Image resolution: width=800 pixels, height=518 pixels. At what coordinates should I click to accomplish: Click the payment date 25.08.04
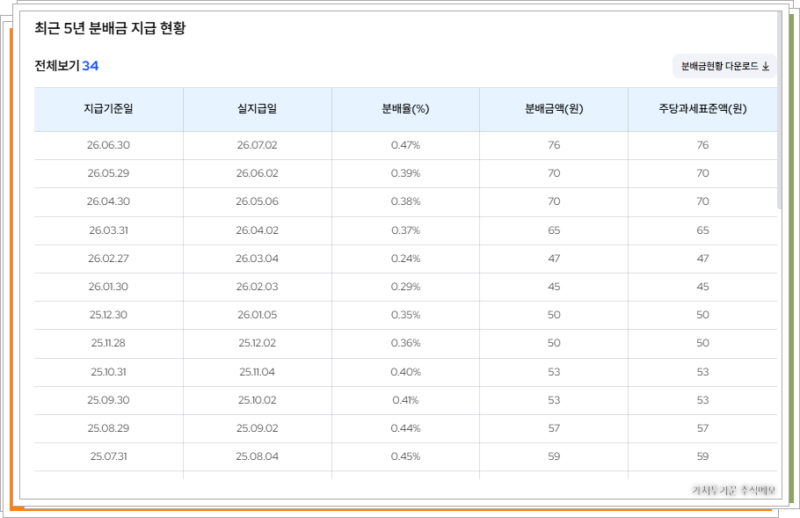tap(257, 456)
